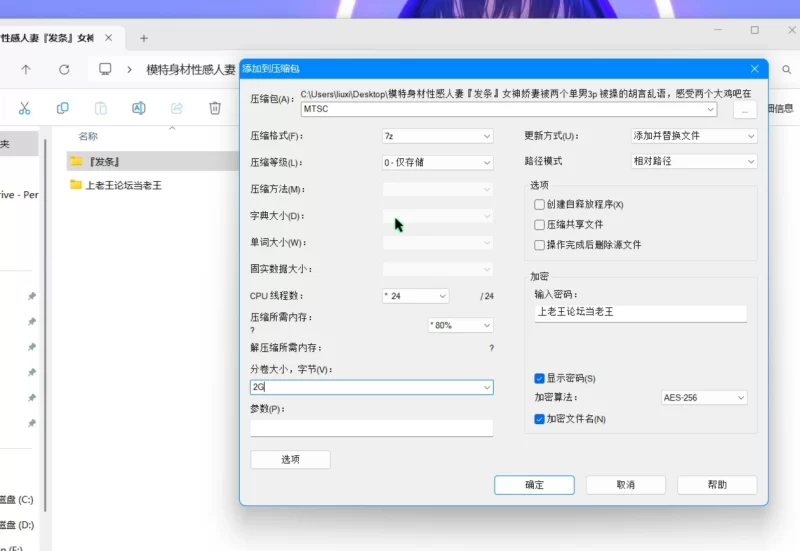This screenshot has width=800, height=551.
Task: Enable 创建自释放程序 checkbox
Action: pyautogui.click(x=539, y=205)
